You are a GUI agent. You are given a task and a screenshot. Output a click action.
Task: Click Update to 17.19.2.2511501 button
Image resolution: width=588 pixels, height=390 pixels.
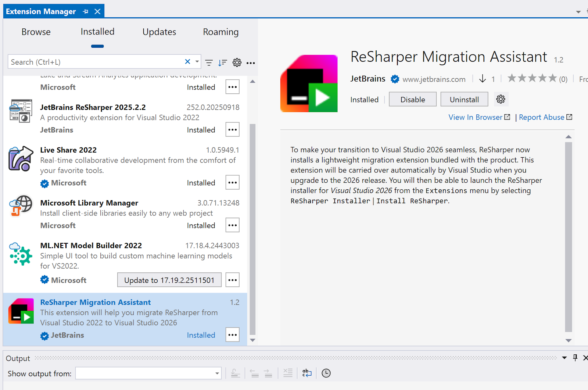169,280
